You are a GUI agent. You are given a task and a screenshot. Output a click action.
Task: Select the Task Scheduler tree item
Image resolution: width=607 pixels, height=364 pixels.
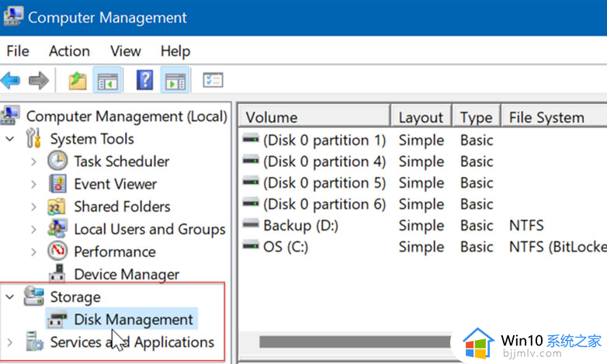pos(122,161)
